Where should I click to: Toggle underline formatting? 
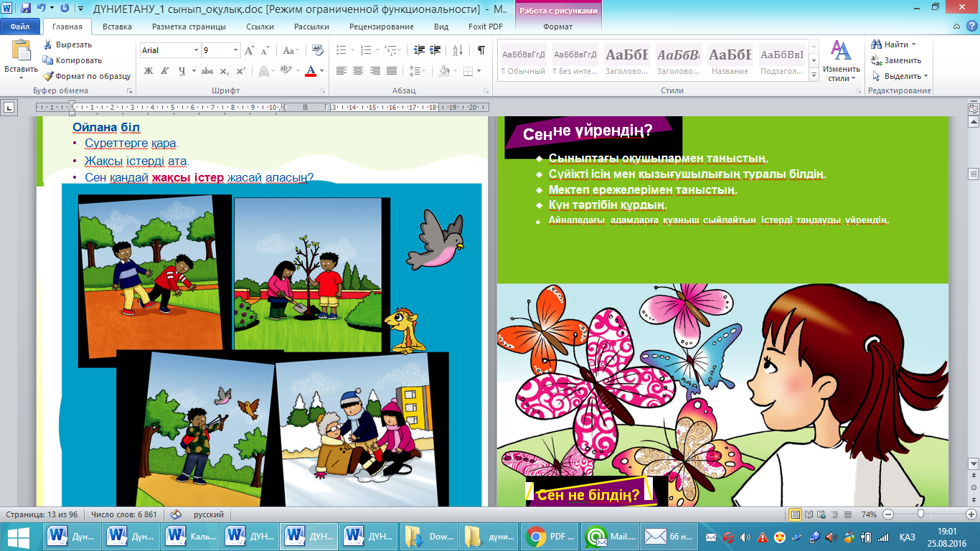click(x=182, y=70)
